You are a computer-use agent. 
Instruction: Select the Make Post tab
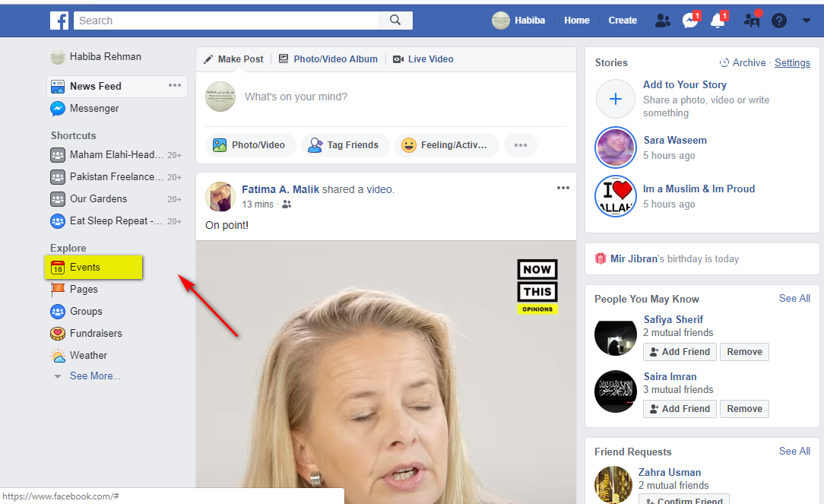tap(233, 59)
